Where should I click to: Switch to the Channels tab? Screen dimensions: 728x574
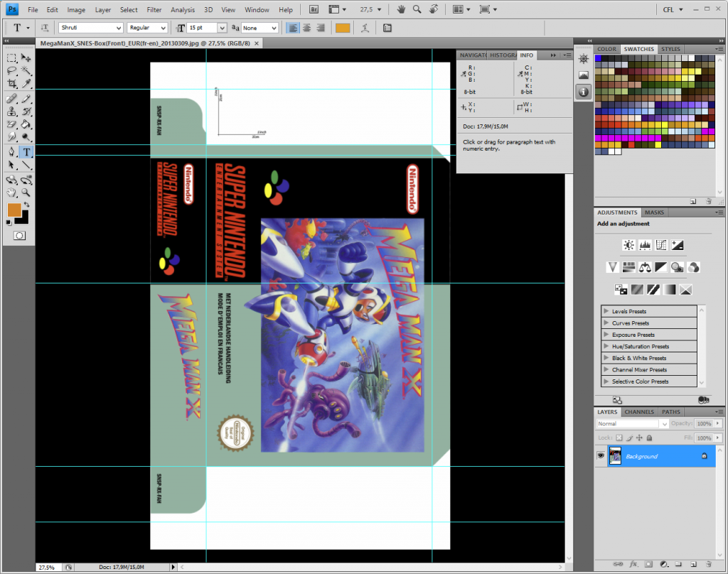coord(639,412)
